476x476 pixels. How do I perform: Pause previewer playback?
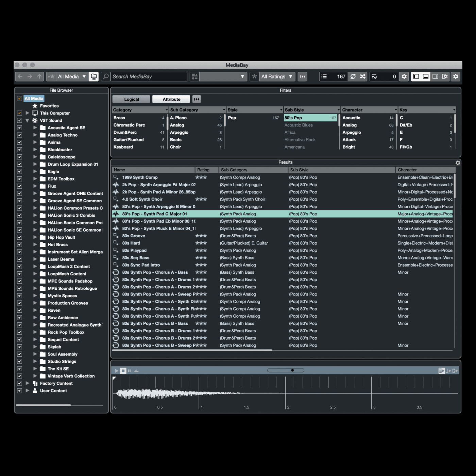[129, 371]
